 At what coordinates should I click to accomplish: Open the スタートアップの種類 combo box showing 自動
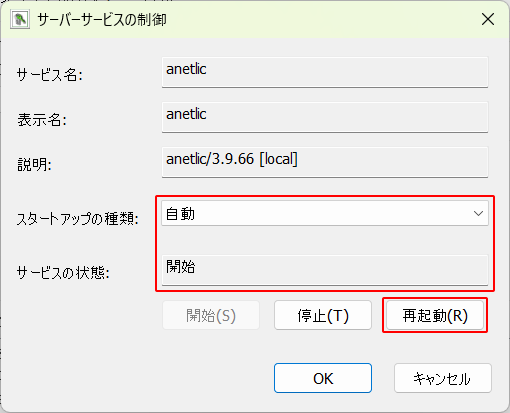325,213
